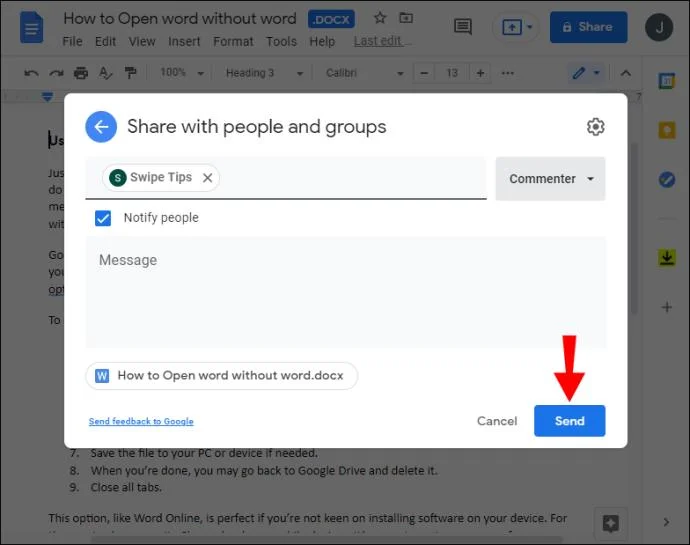This screenshot has height=545, width=690.
Task: Click the ruler indent marker
Action: [x=48, y=96]
